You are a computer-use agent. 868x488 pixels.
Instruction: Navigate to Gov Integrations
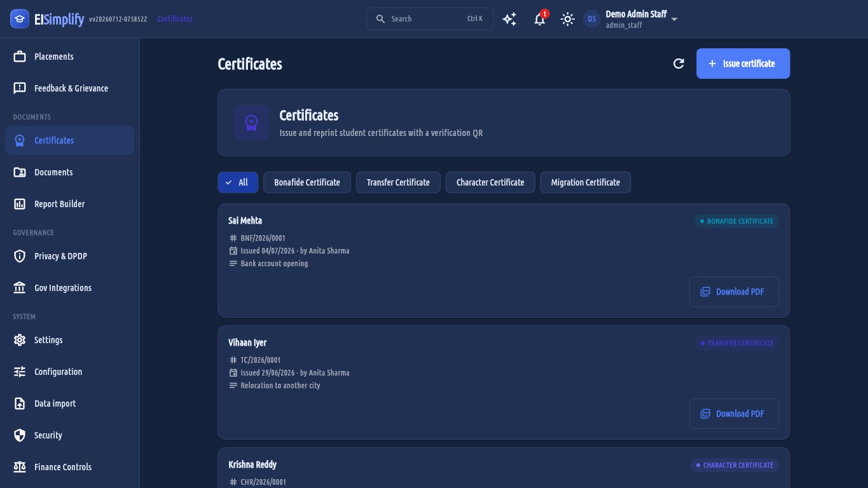click(x=69, y=288)
